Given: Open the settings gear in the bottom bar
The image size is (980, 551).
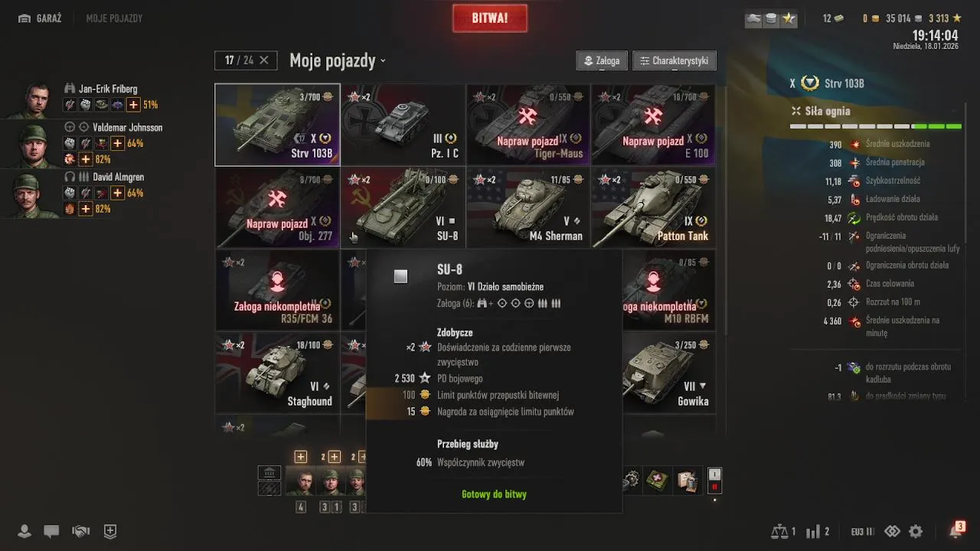Looking at the screenshot, I should tap(916, 531).
